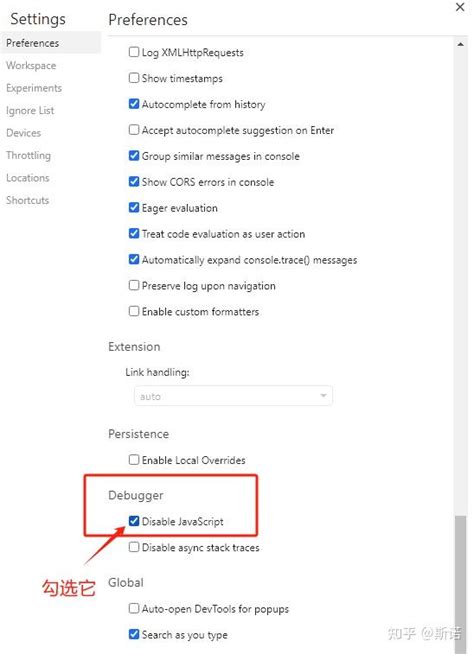Click the vertical scrollbar thumb
Image resolution: width=474 pixels, height=654 pixels.
tap(461, 584)
